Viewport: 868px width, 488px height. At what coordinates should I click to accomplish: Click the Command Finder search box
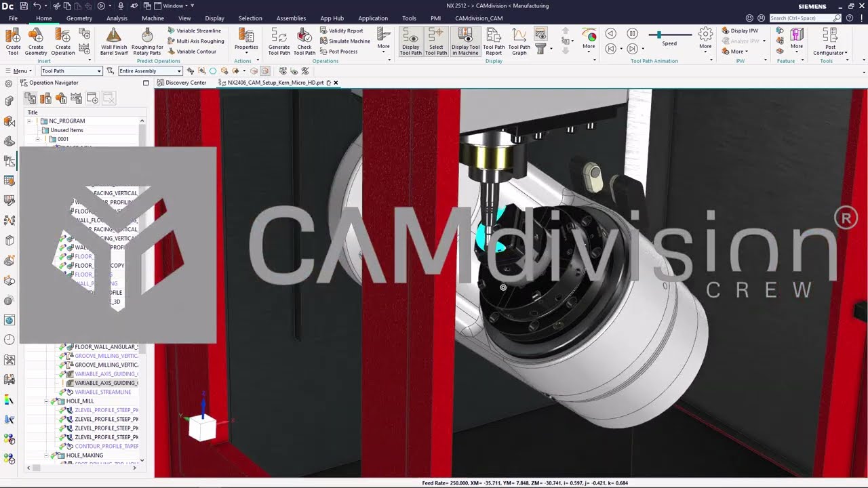(x=805, y=18)
